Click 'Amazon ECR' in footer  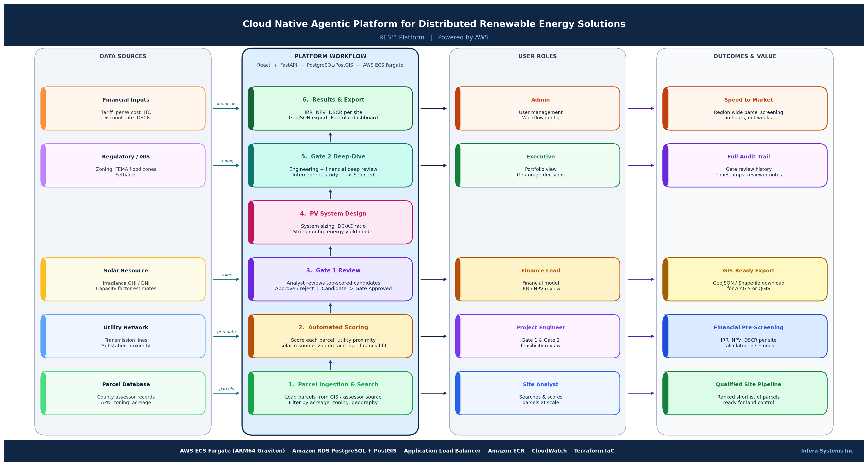coord(506,451)
